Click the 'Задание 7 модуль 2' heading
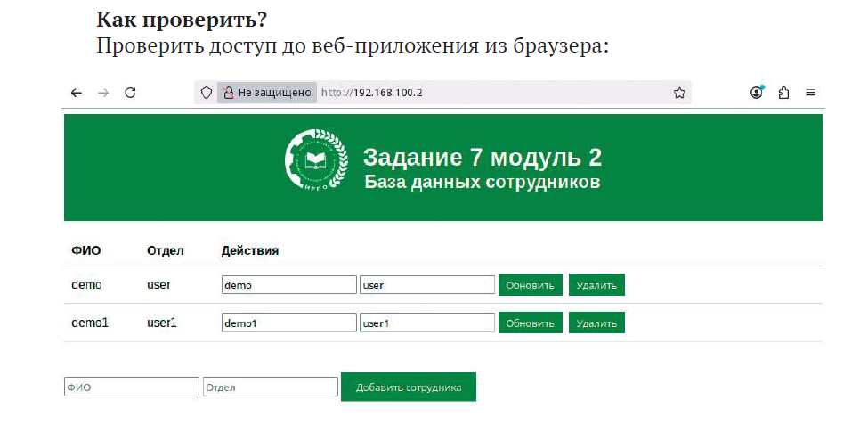The width and height of the screenshot is (868, 425). click(483, 158)
